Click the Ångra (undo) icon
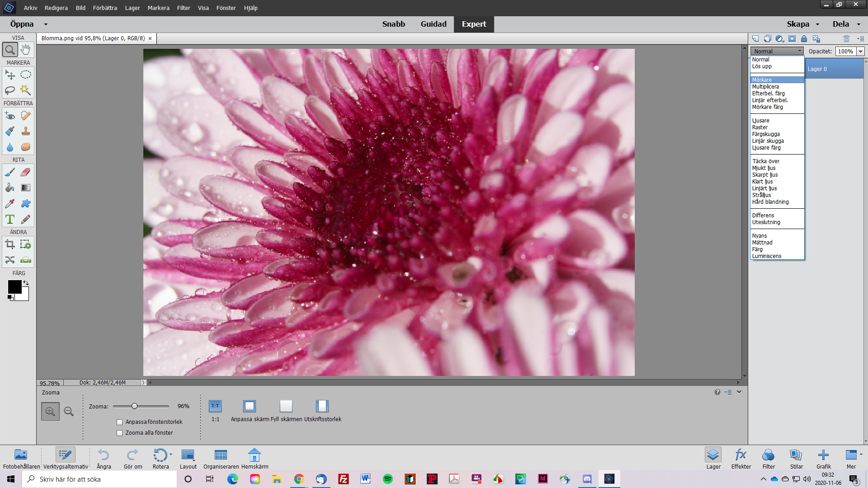 click(103, 455)
